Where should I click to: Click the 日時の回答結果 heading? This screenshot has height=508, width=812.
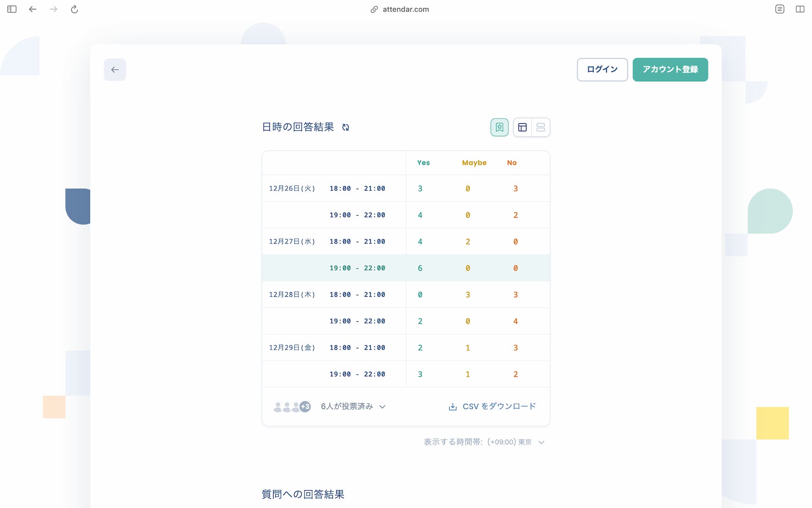(x=298, y=127)
